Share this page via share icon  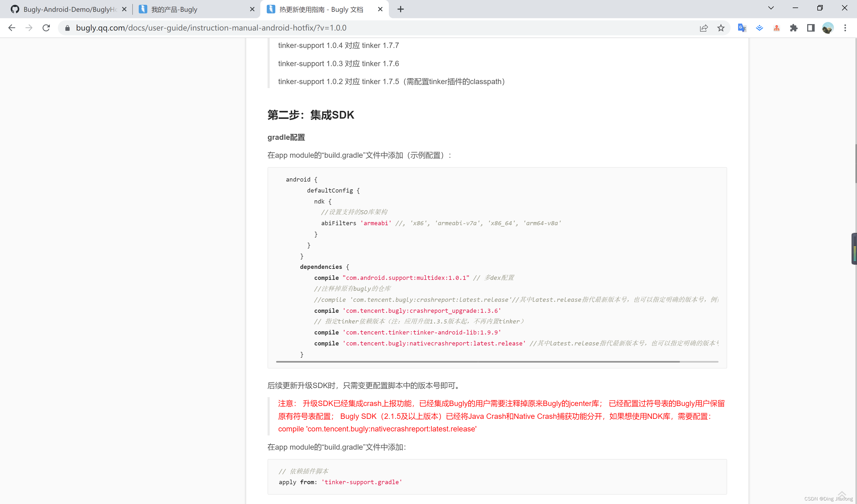(704, 28)
